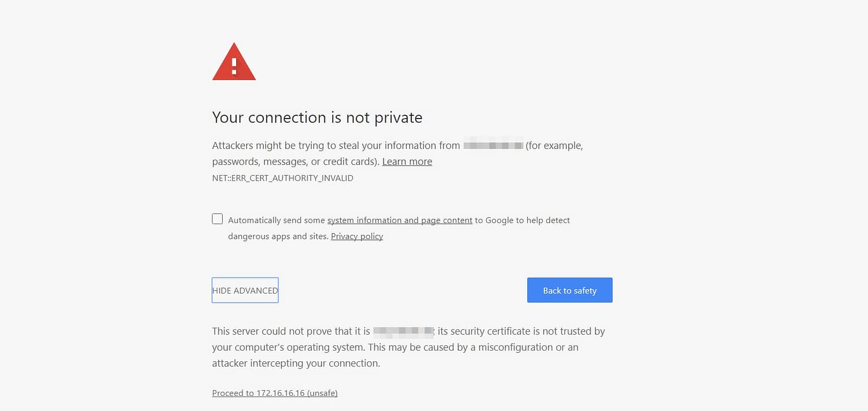Click the NET::ERR_CERT_AUTHORITY_INVALID error code
Screen dimensions: 868x411
[283, 178]
